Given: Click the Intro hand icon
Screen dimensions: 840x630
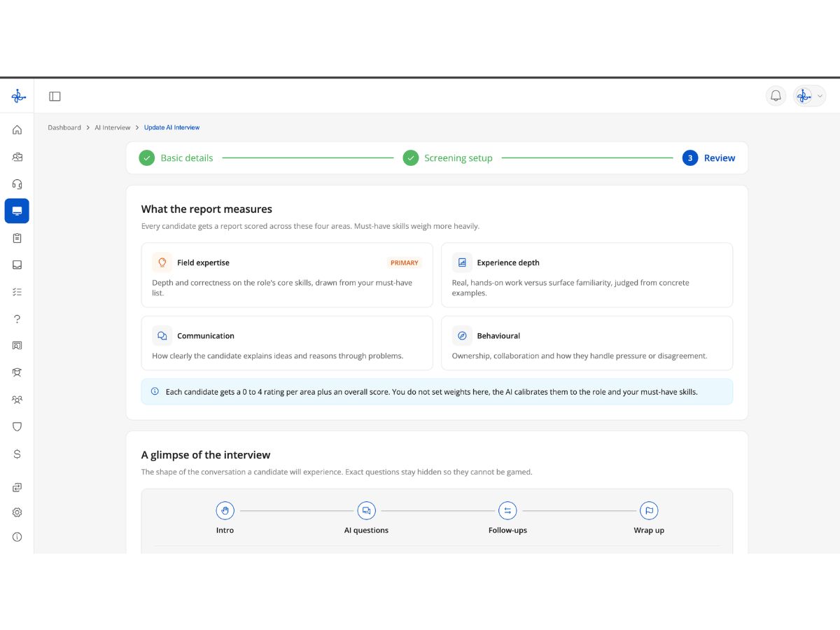Looking at the screenshot, I should pos(225,510).
